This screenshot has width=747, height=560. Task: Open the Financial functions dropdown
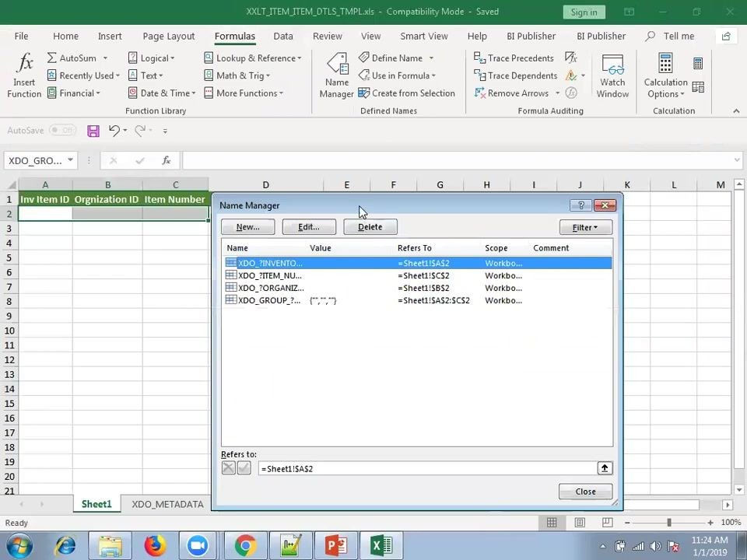pos(74,93)
